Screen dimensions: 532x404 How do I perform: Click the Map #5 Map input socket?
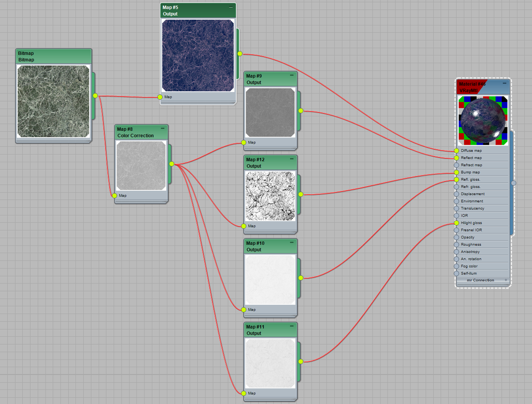[x=160, y=97]
